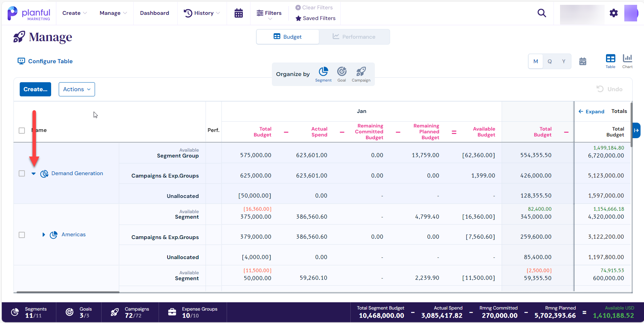Click the History clock icon
Screen dimensions: 644x323
188,13
